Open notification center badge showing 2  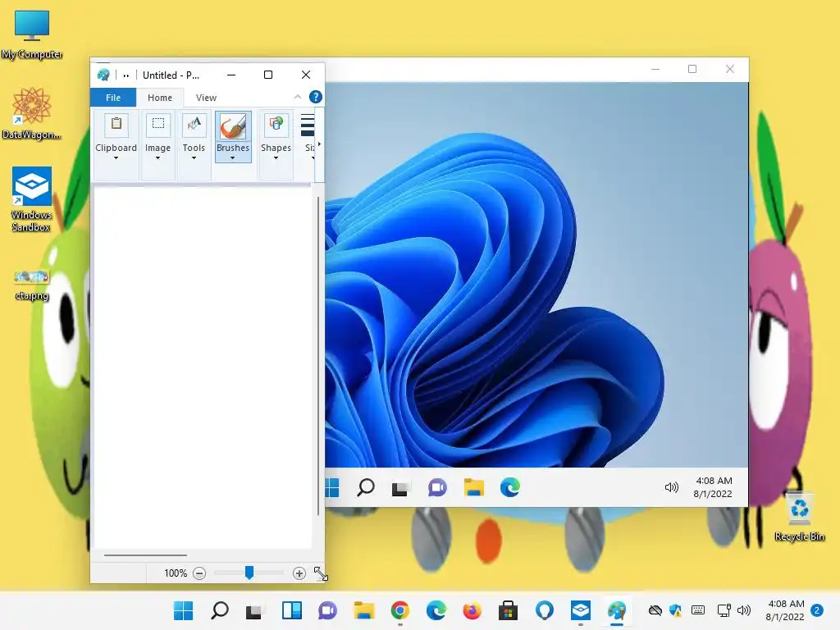[x=817, y=610]
